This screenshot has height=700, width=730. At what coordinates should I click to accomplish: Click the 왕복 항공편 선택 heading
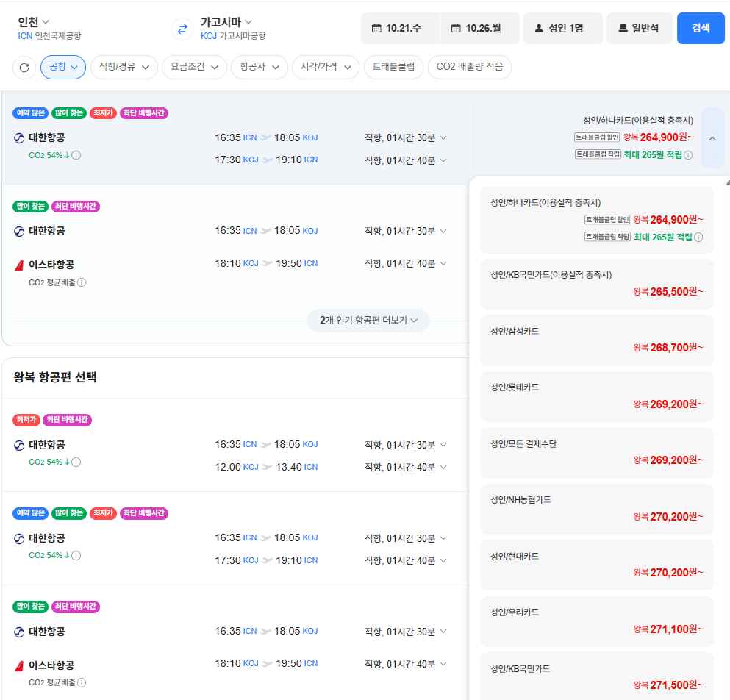(55, 376)
